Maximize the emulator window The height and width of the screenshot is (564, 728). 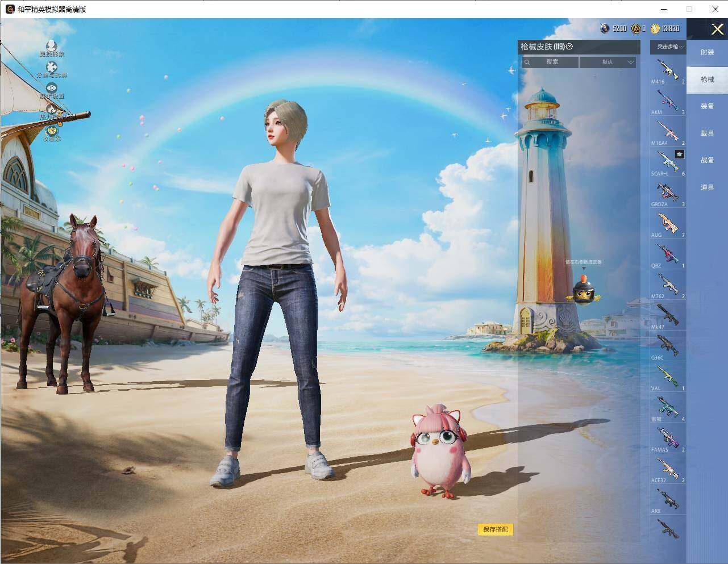click(x=689, y=9)
